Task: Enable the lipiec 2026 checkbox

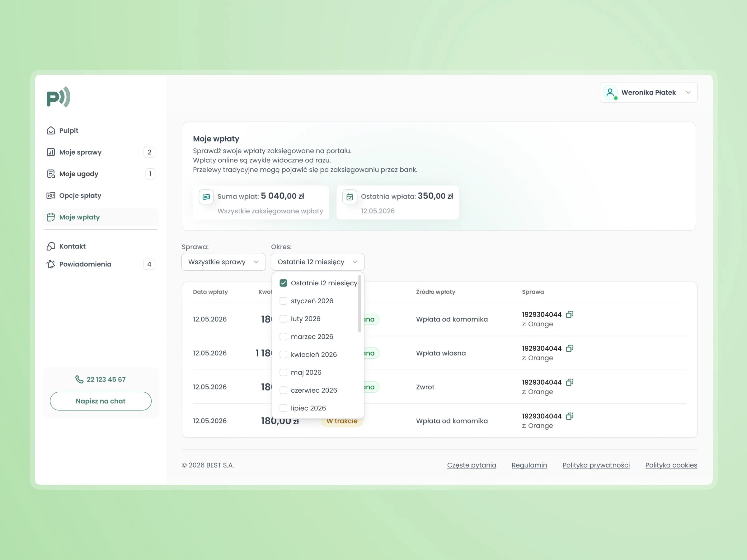Action: 283,408
